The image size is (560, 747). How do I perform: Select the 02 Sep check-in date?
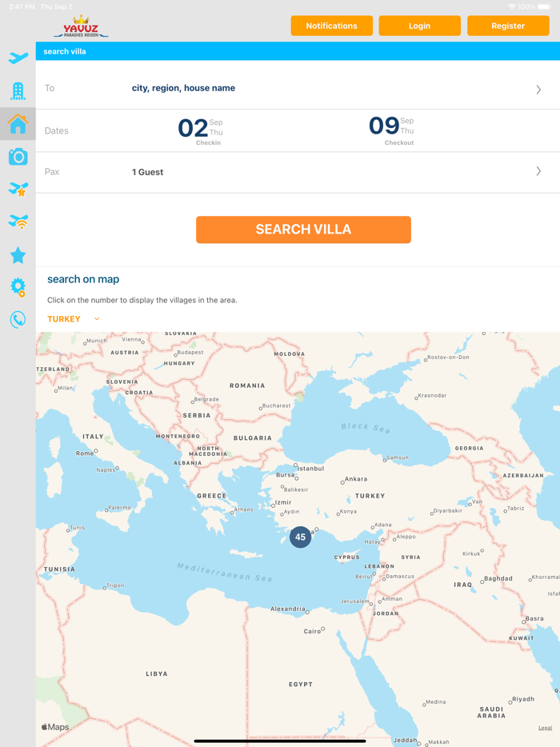tap(201, 131)
